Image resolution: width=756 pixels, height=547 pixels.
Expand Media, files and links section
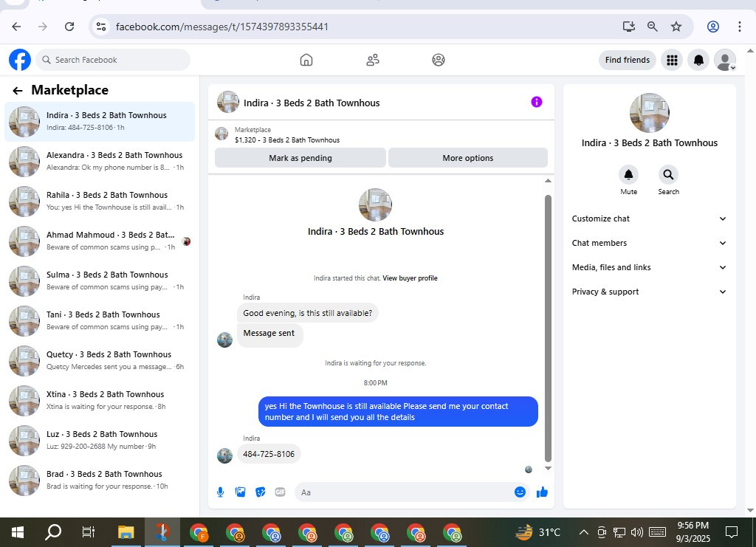[x=649, y=267]
